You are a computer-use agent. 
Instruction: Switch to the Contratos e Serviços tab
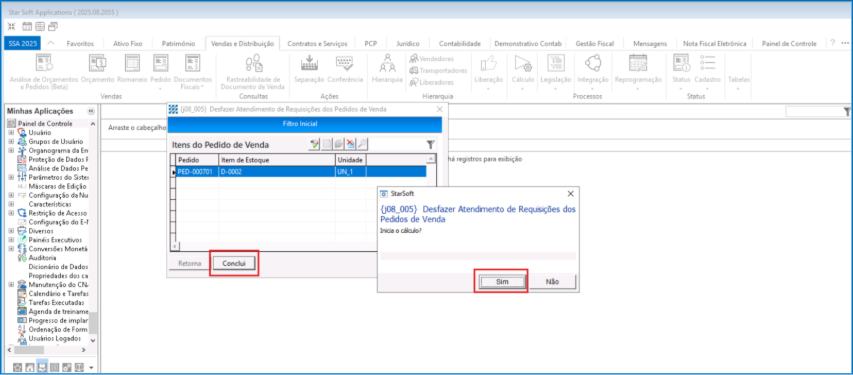point(317,44)
